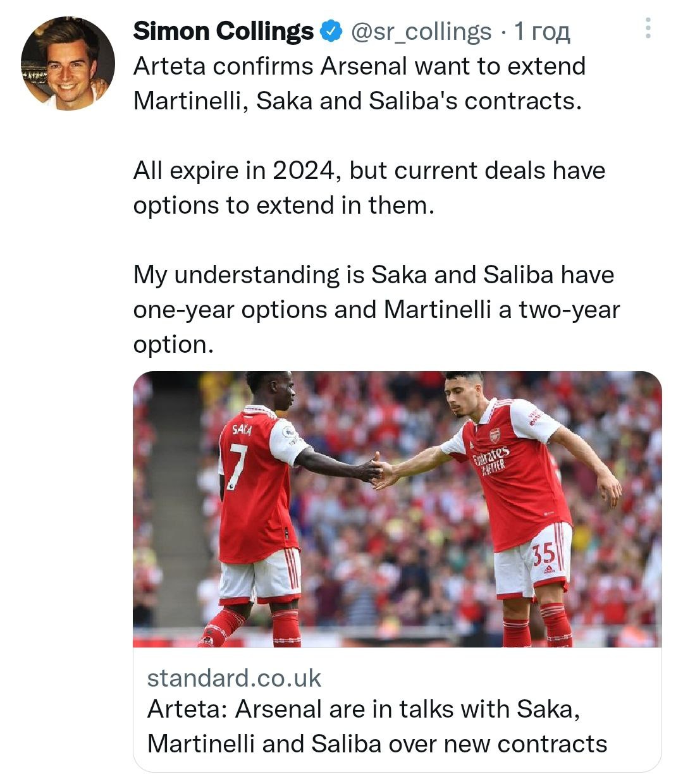The image size is (683, 784).
Task: Click the number 35 on the shorts
Action: click(543, 554)
